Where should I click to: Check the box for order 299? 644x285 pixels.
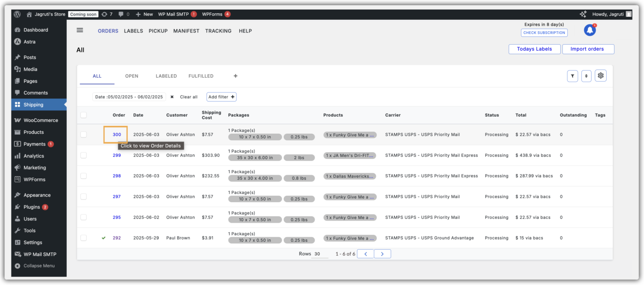[83, 155]
